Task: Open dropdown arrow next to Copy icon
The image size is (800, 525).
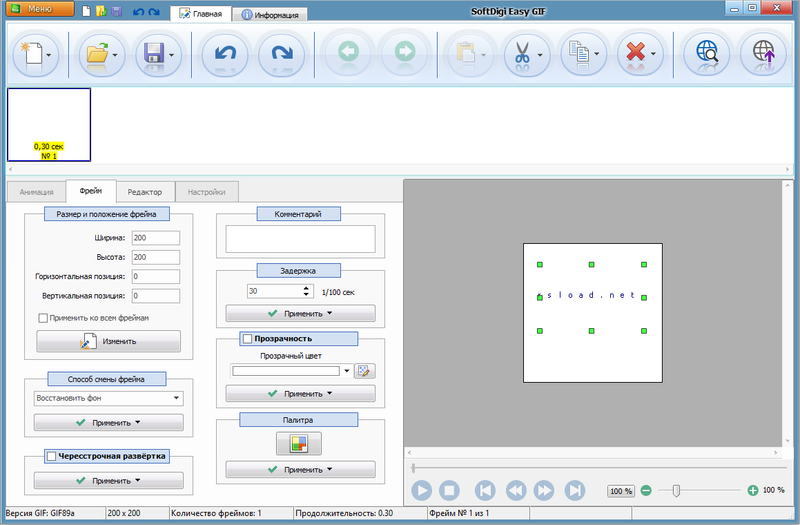Action: tap(596, 54)
